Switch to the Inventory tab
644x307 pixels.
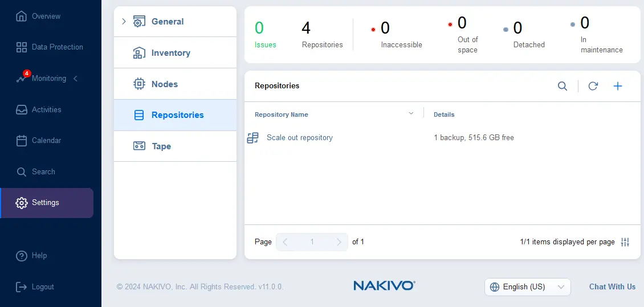coord(175,52)
